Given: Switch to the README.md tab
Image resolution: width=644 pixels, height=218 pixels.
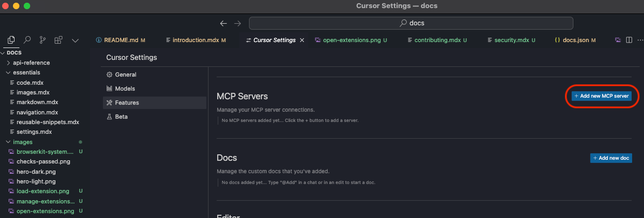Looking at the screenshot, I should pyautogui.click(x=120, y=40).
